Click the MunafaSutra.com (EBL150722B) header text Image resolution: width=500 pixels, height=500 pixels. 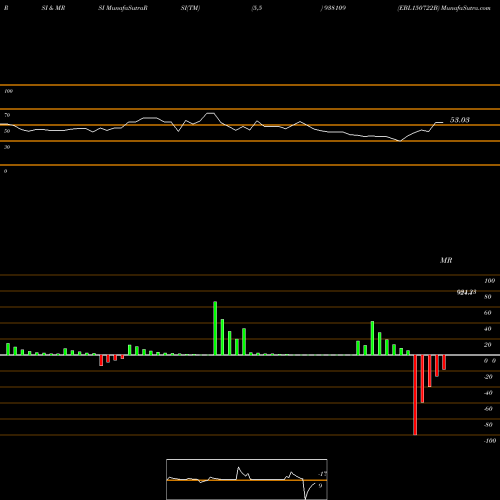tap(444, 8)
